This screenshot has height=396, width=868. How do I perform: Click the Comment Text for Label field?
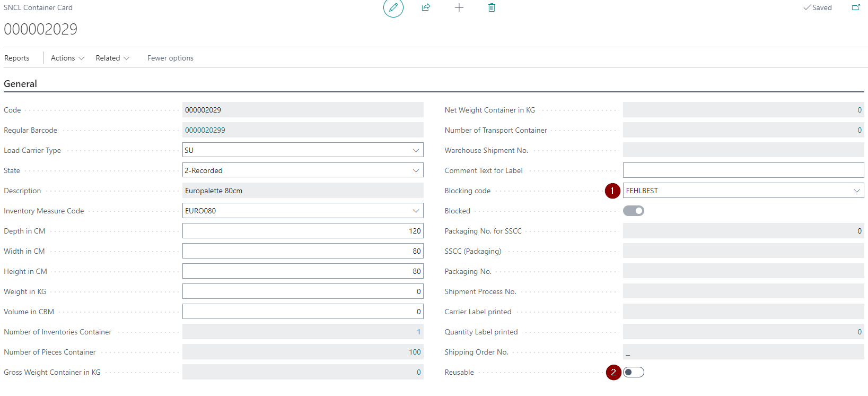pos(743,170)
